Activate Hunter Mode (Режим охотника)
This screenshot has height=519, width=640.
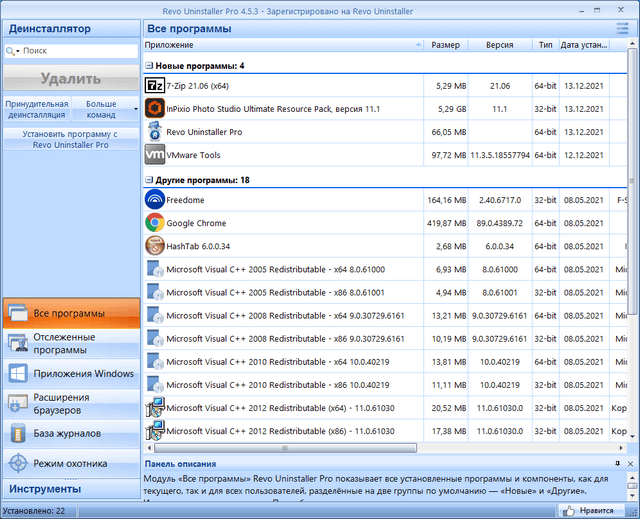click(71, 463)
